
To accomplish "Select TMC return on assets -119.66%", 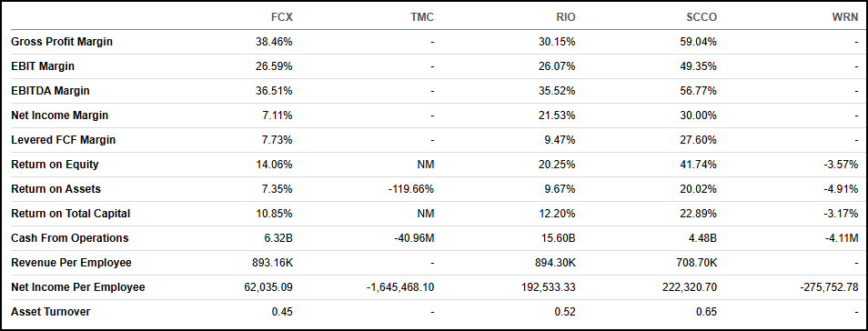I will coord(412,189).
